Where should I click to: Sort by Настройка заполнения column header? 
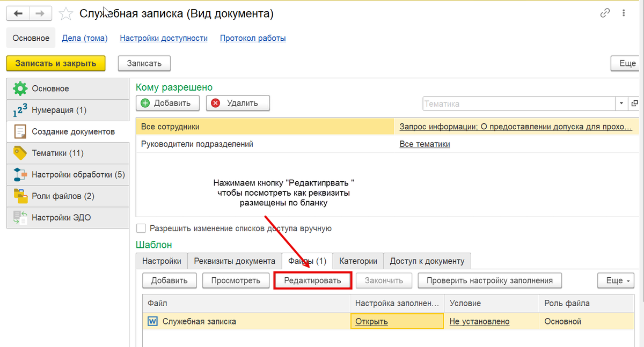[x=398, y=304]
